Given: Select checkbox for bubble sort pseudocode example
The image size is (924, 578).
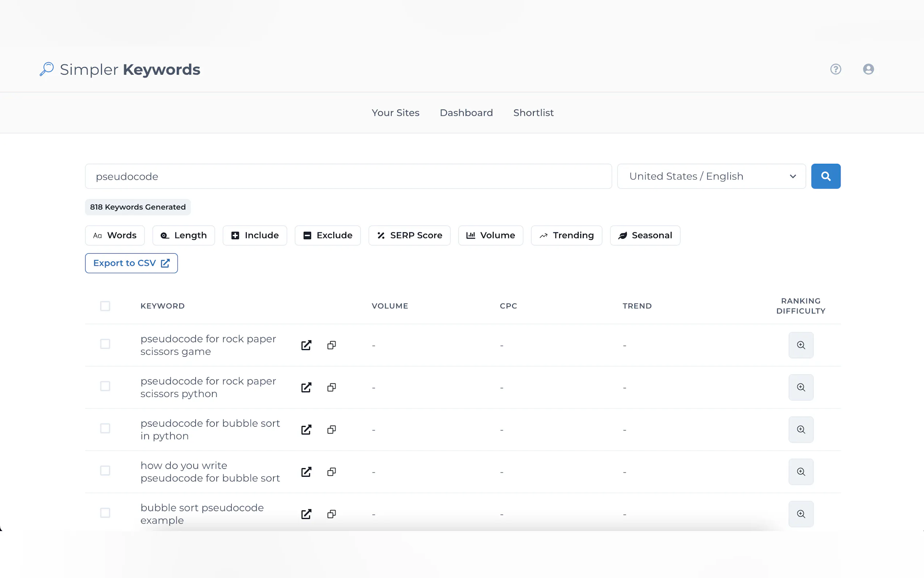Looking at the screenshot, I should click(x=105, y=512).
